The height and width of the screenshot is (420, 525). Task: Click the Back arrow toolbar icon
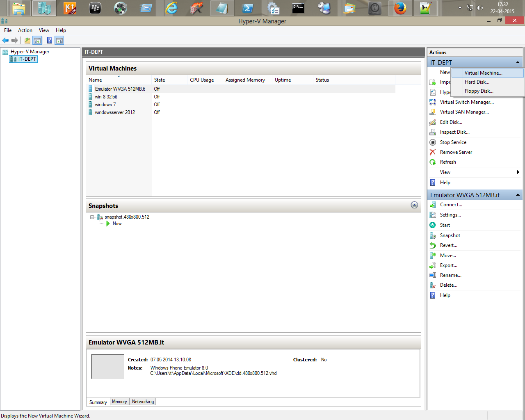point(5,40)
